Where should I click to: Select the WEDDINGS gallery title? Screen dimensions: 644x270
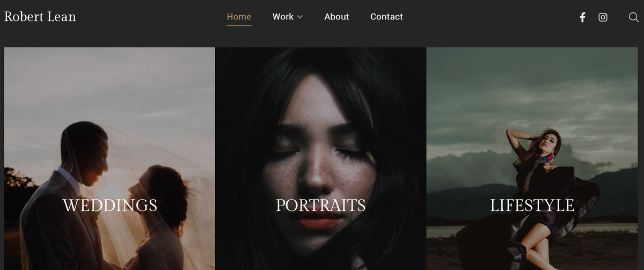click(x=109, y=205)
